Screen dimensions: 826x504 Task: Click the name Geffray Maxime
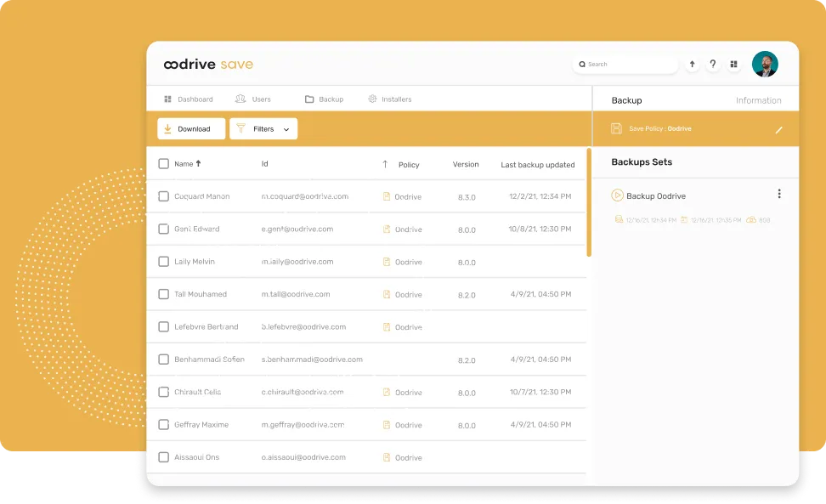pos(201,425)
